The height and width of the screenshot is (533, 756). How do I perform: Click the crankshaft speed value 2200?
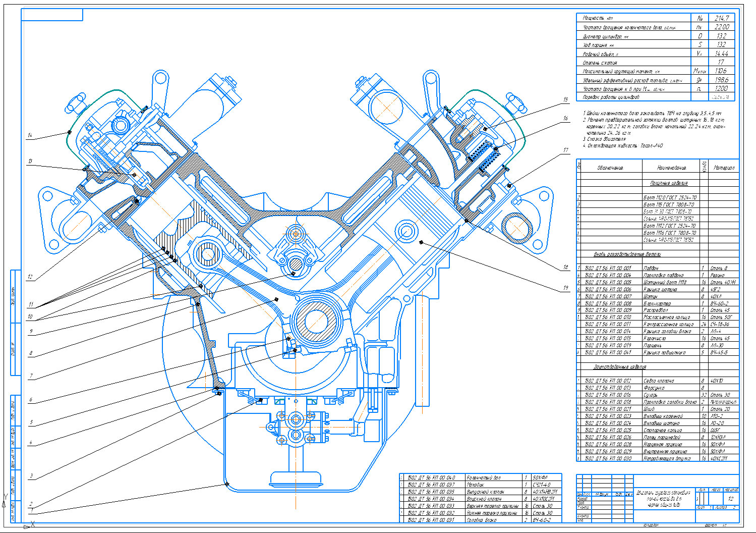(x=721, y=27)
